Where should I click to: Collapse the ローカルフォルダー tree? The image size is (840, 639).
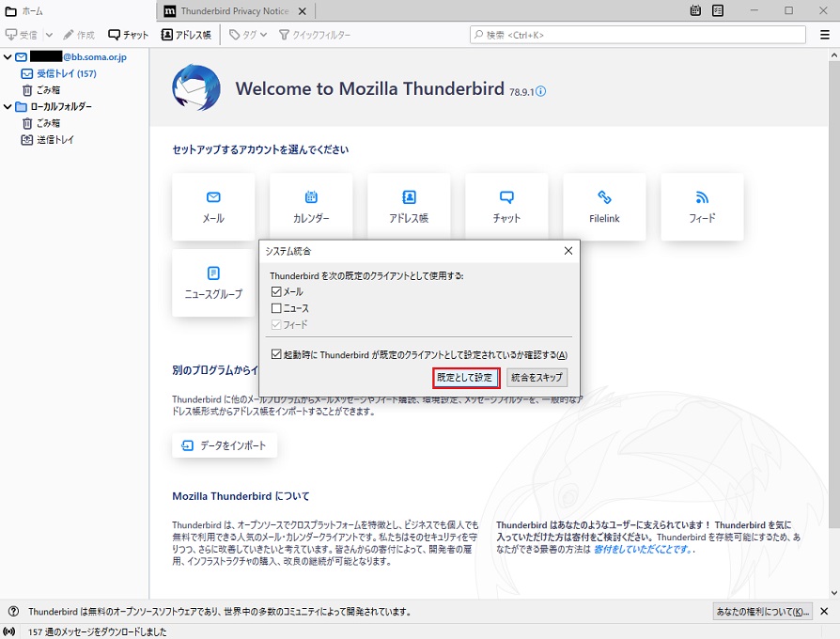point(8,106)
